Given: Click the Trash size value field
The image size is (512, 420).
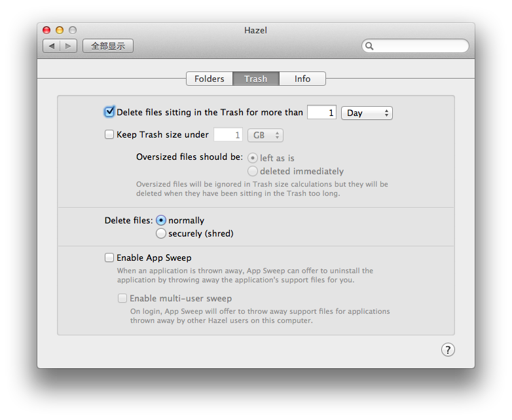Looking at the screenshot, I should pos(229,135).
